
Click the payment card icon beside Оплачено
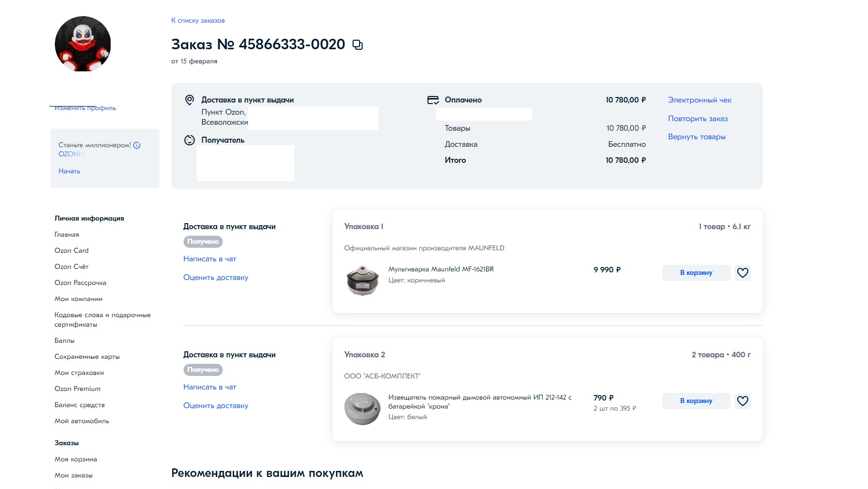pyautogui.click(x=433, y=100)
